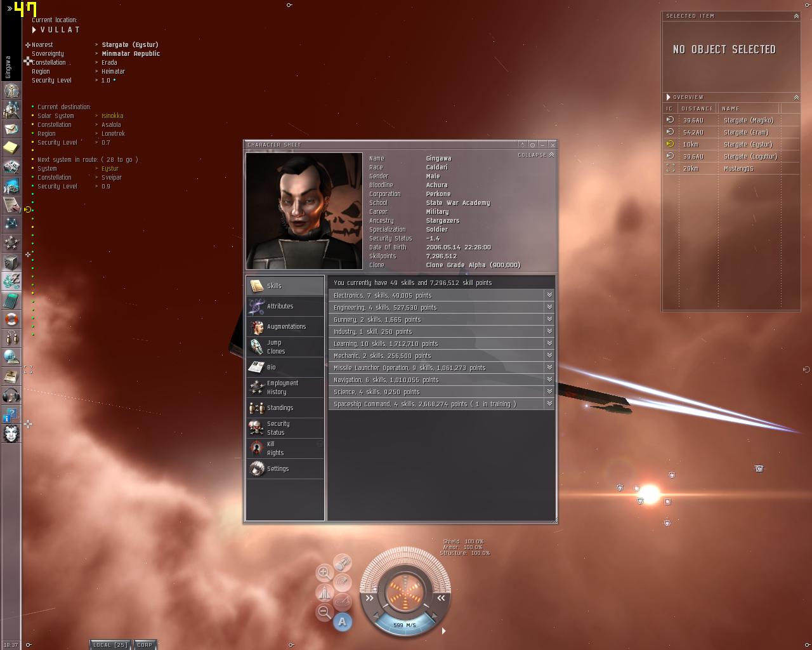Open the Corp chat channel
The width and height of the screenshot is (812, 650).
coord(145,644)
